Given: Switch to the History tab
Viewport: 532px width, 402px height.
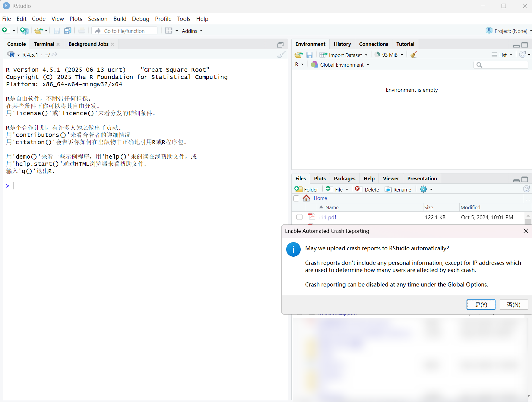Looking at the screenshot, I should click(342, 44).
